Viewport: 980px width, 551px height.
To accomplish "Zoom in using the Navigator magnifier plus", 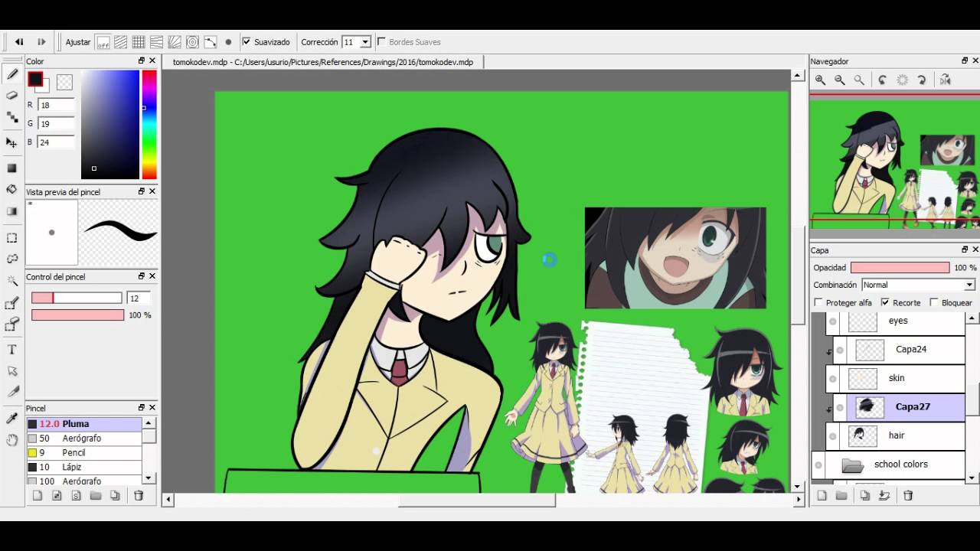I will coord(820,80).
